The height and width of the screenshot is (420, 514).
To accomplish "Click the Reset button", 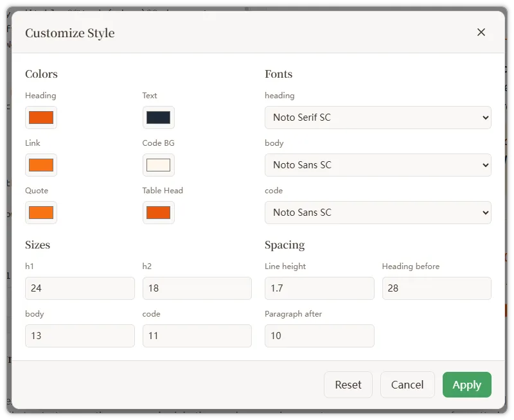I will pyautogui.click(x=348, y=384).
